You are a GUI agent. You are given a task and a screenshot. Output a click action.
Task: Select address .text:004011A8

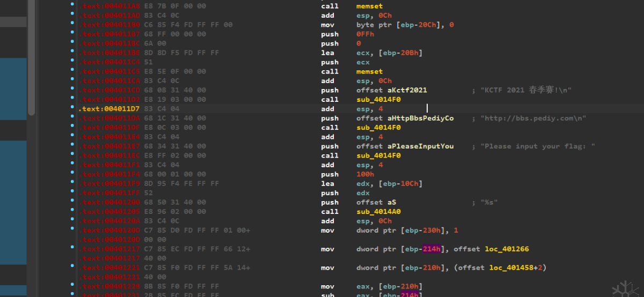(x=109, y=6)
